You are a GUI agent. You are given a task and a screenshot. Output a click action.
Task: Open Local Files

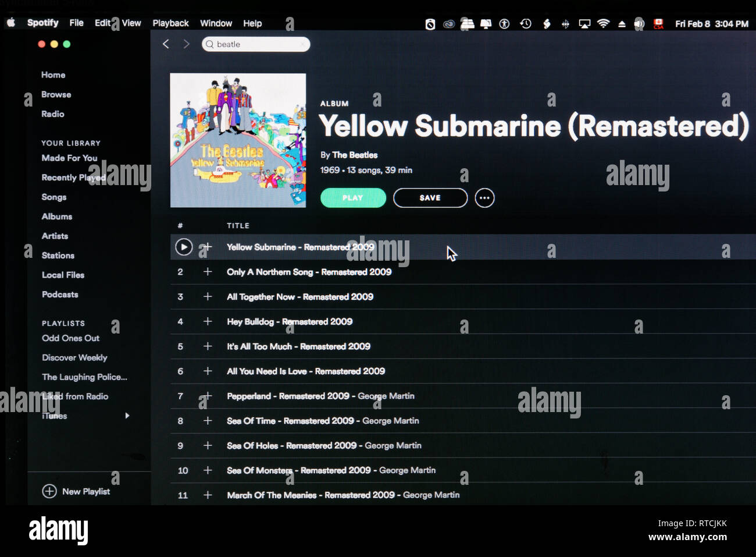click(63, 275)
